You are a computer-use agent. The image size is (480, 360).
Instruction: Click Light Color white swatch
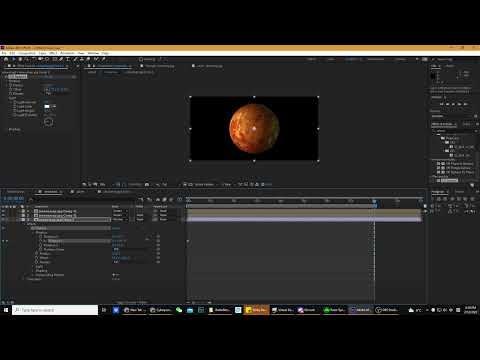pyautogui.click(x=47, y=106)
